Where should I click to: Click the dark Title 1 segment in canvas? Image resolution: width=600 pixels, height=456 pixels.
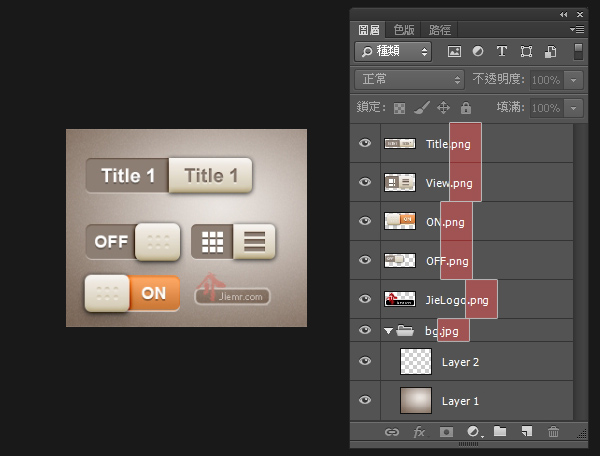point(127,176)
